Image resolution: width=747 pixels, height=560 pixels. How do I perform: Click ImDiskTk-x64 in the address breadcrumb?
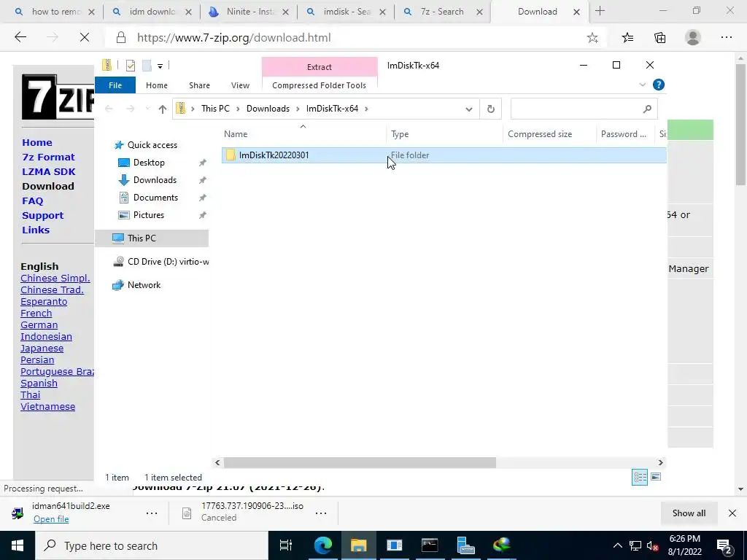pos(332,109)
